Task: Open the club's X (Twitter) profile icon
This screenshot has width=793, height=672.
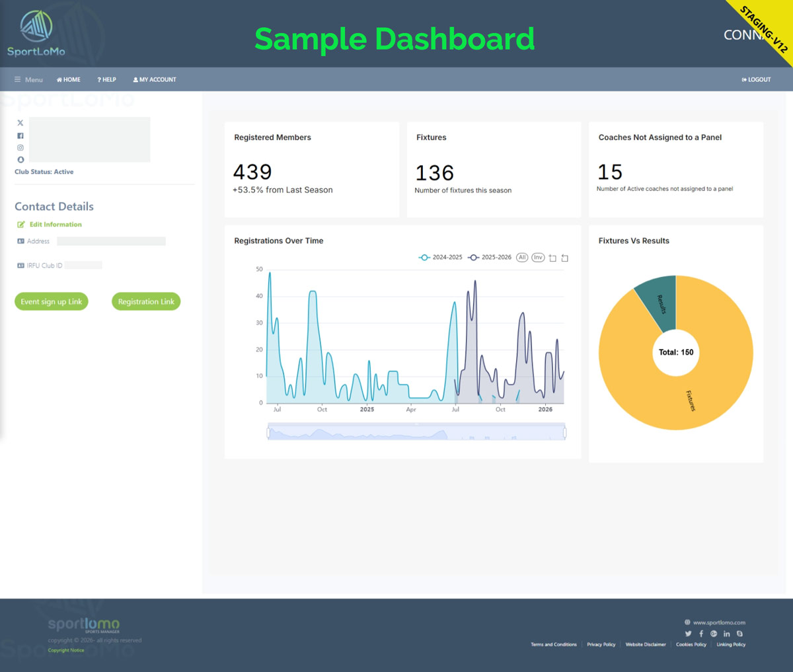Action: (20, 122)
